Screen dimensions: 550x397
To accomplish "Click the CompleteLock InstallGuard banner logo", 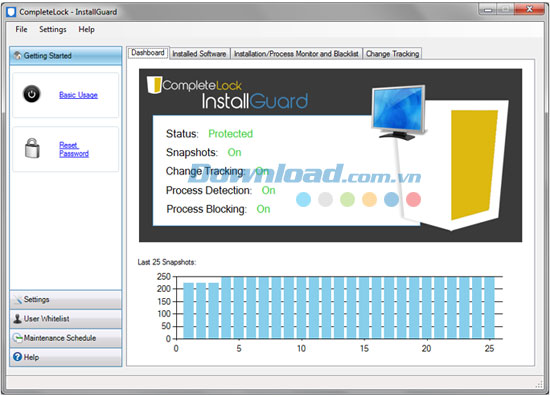I will [x=227, y=92].
